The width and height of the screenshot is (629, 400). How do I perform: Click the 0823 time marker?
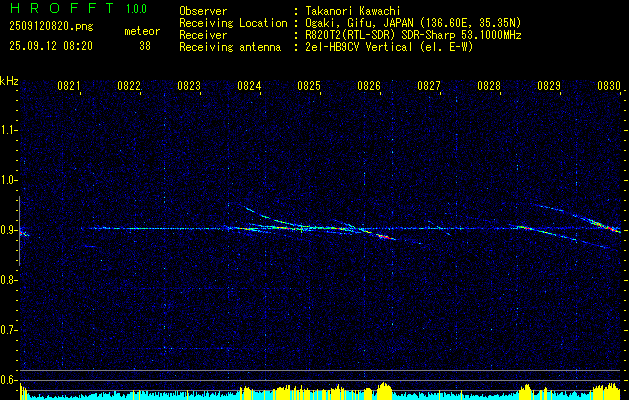pos(189,86)
